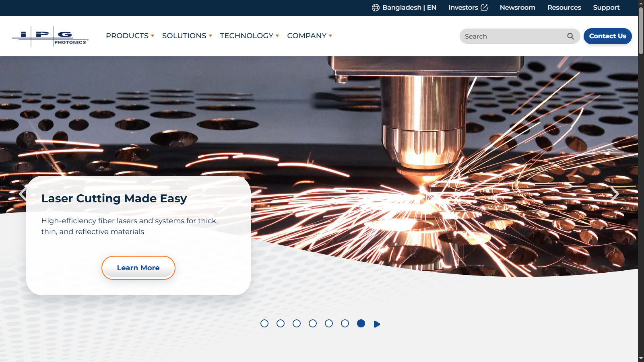Expand the COMPANY menu
The image size is (644, 362).
click(310, 36)
